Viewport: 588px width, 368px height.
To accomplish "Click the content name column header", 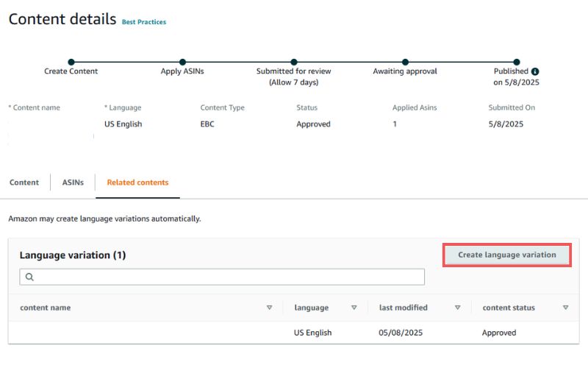I will point(46,308).
